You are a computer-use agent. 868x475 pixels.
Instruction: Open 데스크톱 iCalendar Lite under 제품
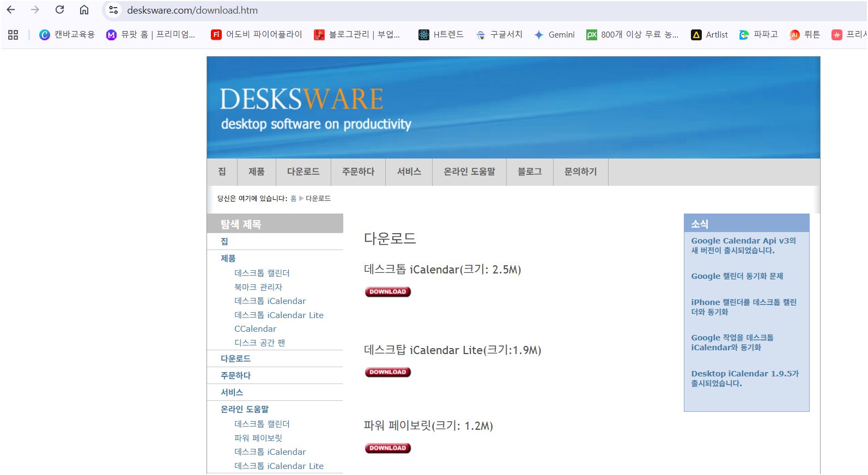click(x=279, y=315)
